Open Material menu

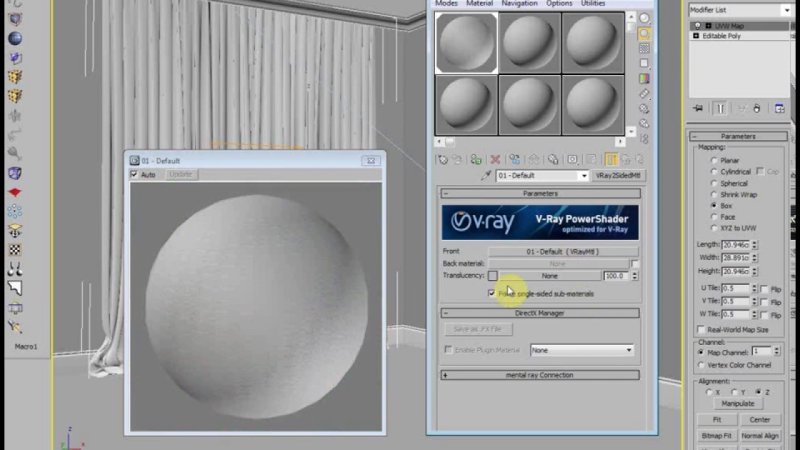[x=479, y=4]
